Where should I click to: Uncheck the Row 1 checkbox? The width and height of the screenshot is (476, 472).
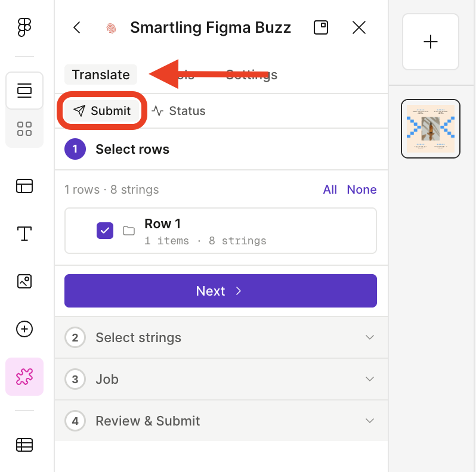[105, 231]
